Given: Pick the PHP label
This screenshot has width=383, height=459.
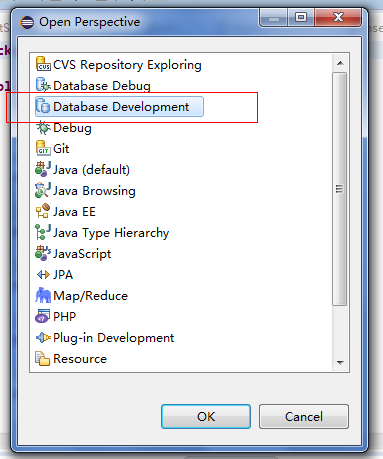Looking at the screenshot, I should [x=65, y=316].
